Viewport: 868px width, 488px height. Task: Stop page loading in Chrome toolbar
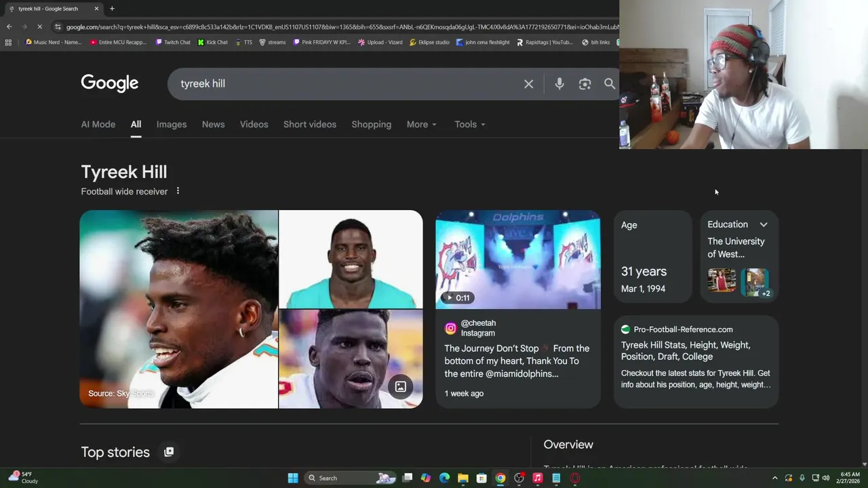[x=39, y=27]
